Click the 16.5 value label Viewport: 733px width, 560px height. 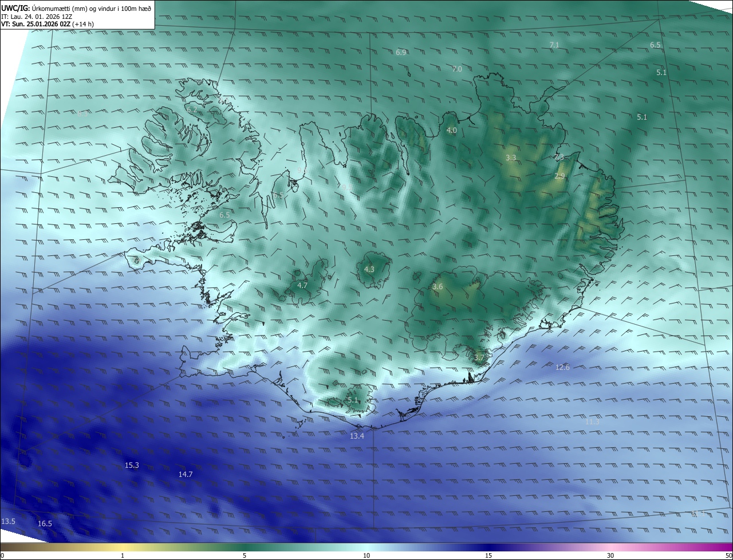[45, 523]
